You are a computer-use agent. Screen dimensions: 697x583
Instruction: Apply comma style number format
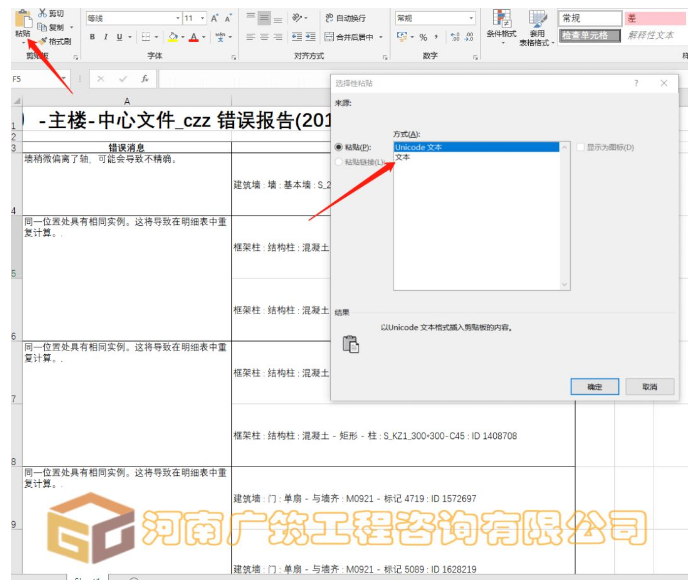pyautogui.click(x=436, y=37)
